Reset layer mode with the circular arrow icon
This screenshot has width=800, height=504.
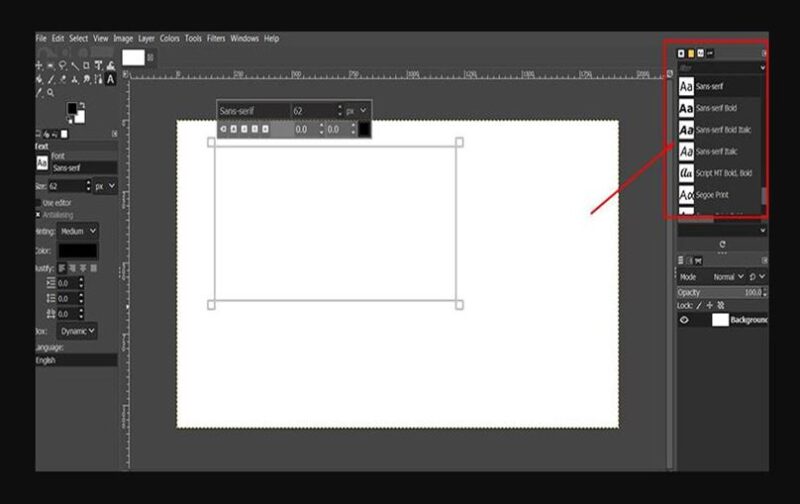point(752,277)
